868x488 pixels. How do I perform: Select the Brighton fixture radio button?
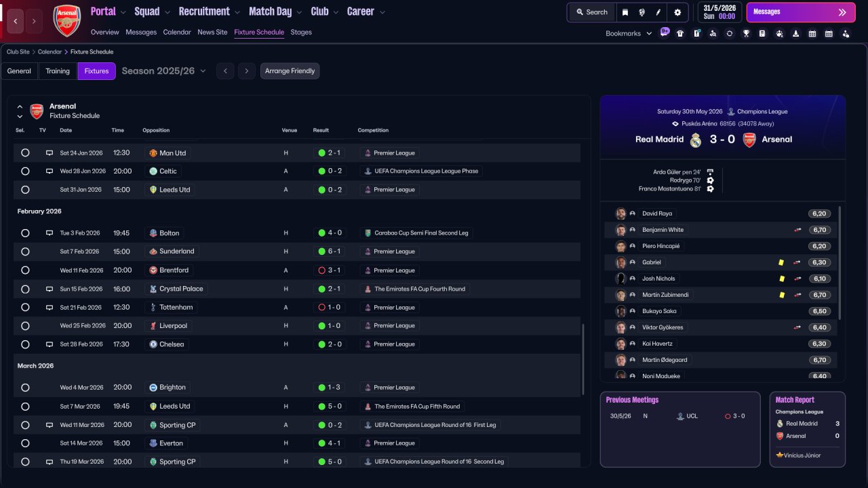[25, 388]
